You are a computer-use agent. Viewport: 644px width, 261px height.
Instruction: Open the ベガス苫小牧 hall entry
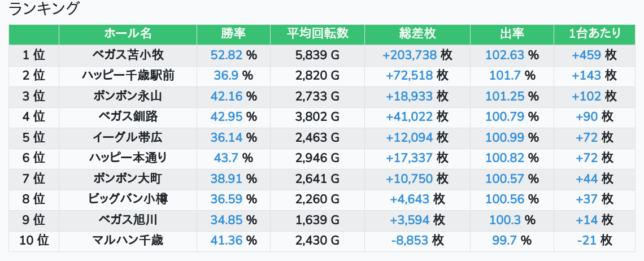pyautogui.click(x=128, y=55)
